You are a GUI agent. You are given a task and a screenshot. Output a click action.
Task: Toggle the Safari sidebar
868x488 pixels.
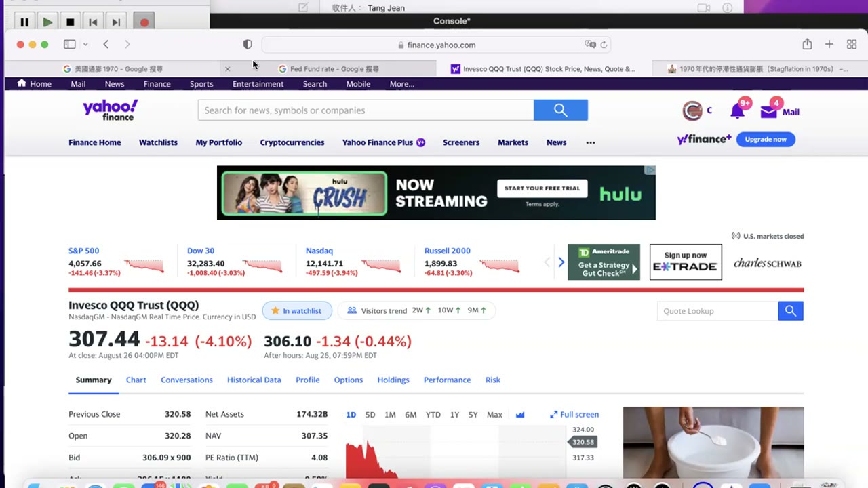69,45
